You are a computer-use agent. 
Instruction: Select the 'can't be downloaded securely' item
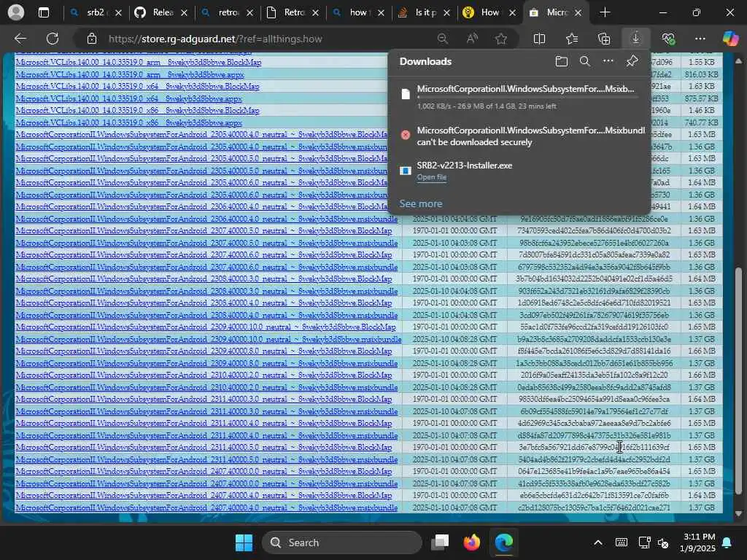pos(519,136)
